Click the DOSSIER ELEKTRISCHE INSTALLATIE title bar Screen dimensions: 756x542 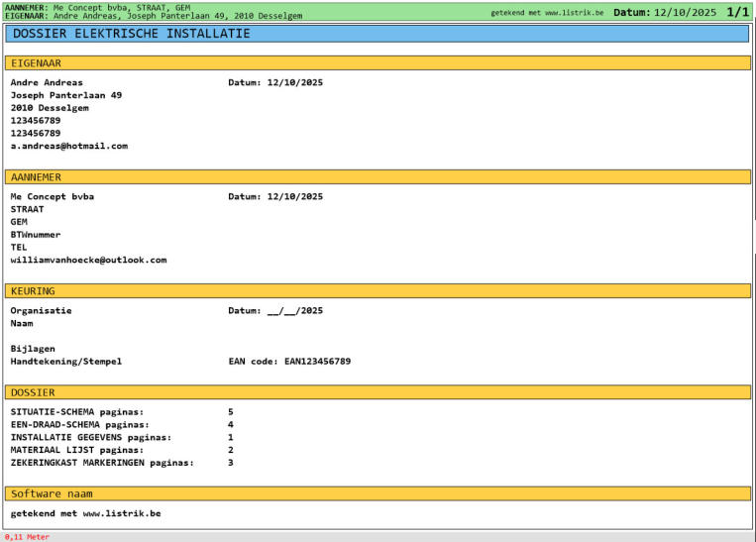[x=377, y=34]
